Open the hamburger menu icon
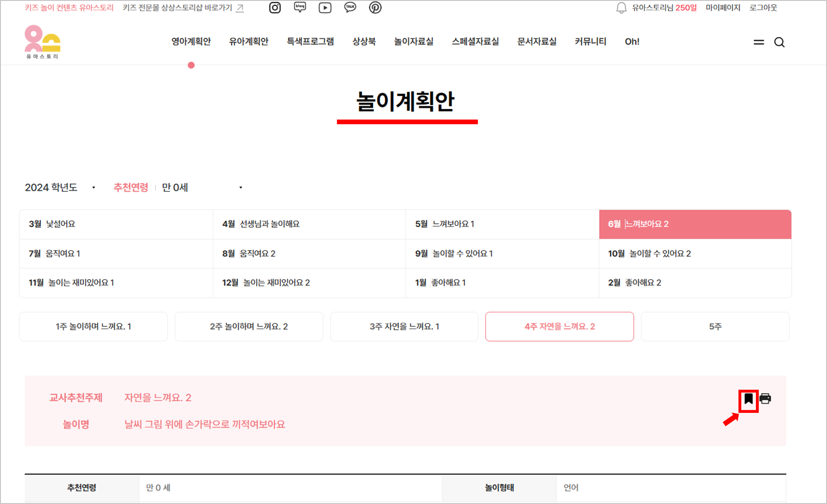The height and width of the screenshot is (504, 827). click(759, 42)
